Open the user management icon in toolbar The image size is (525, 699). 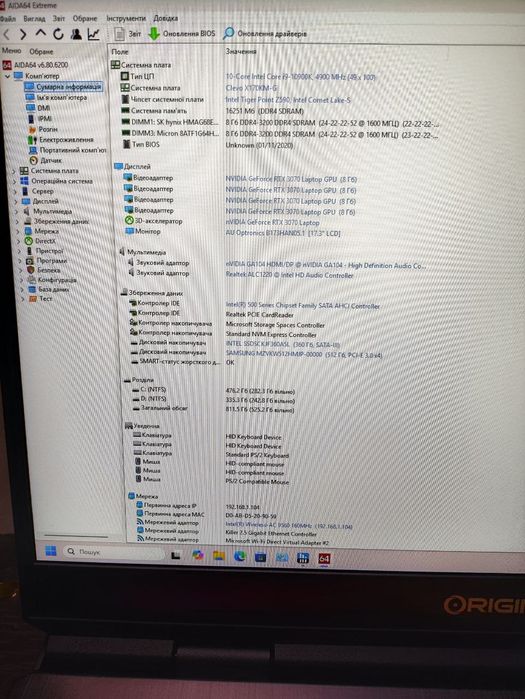point(76,34)
